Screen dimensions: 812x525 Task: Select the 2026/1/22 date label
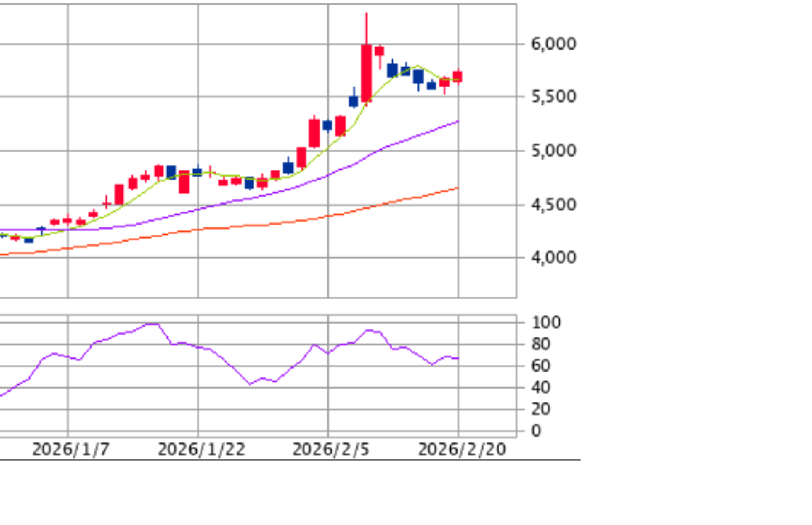click(x=202, y=450)
